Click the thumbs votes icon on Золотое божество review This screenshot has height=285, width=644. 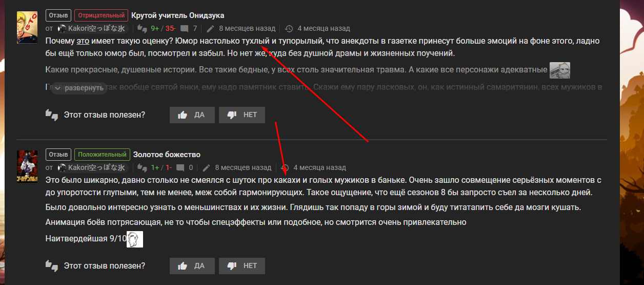[143, 168]
